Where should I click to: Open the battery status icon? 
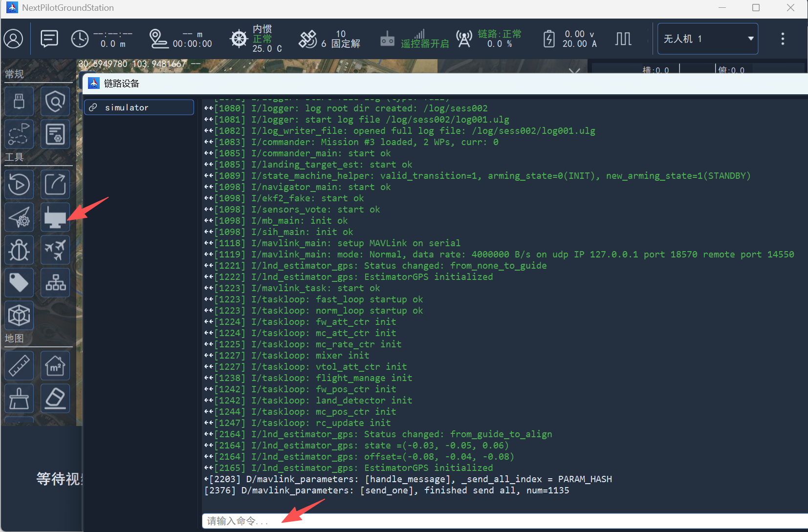[x=549, y=39]
